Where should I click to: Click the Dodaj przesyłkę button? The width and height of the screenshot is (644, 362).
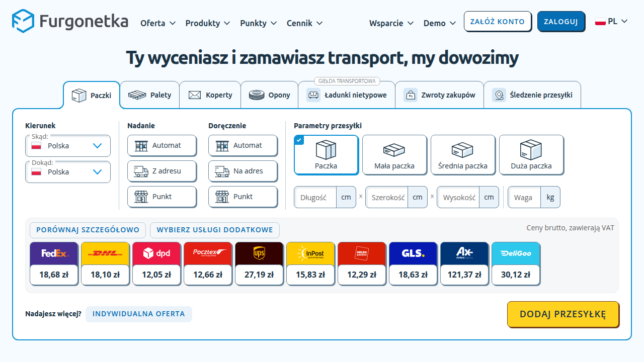[563, 314]
